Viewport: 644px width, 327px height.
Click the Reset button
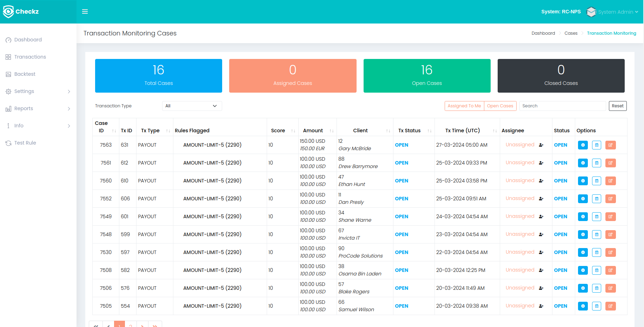tap(617, 106)
